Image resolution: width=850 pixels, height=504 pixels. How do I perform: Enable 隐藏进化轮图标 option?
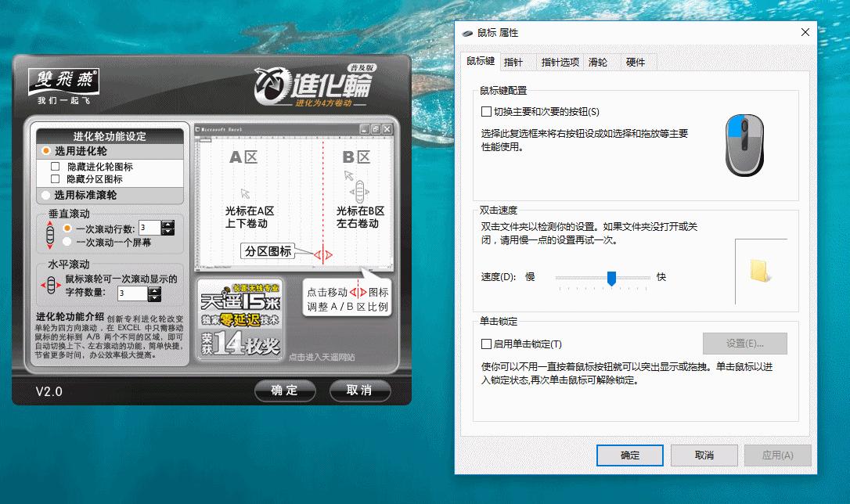coord(54,166)
